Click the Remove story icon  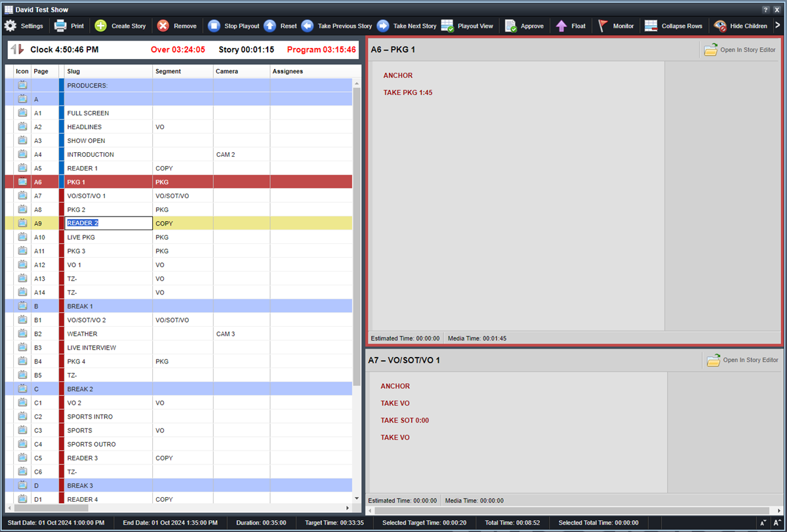[163, 26]
